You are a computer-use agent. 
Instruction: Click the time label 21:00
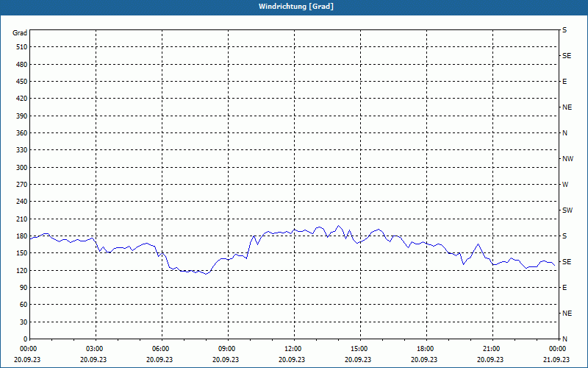click(x=491, y=349)
